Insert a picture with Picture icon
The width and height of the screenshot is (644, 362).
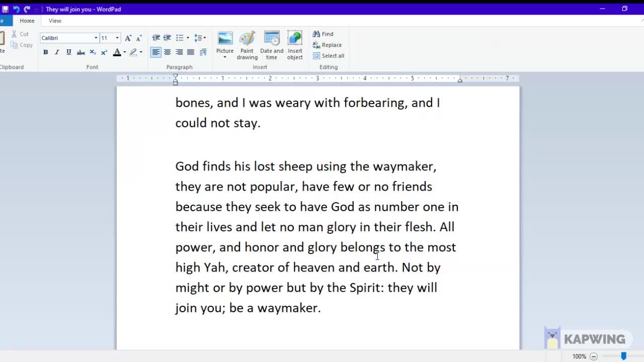[x=225, y=39]
